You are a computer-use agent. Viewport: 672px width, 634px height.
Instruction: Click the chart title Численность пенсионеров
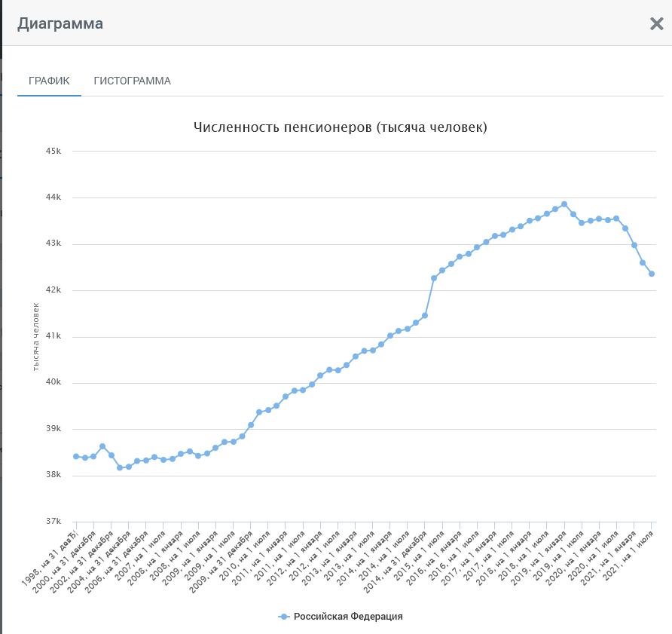(341, 127)
